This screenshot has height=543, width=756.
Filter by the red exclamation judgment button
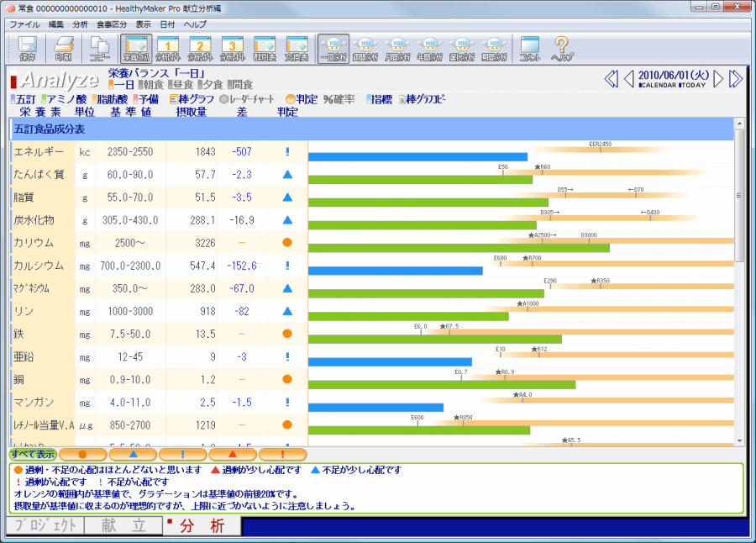click(282, 454)
